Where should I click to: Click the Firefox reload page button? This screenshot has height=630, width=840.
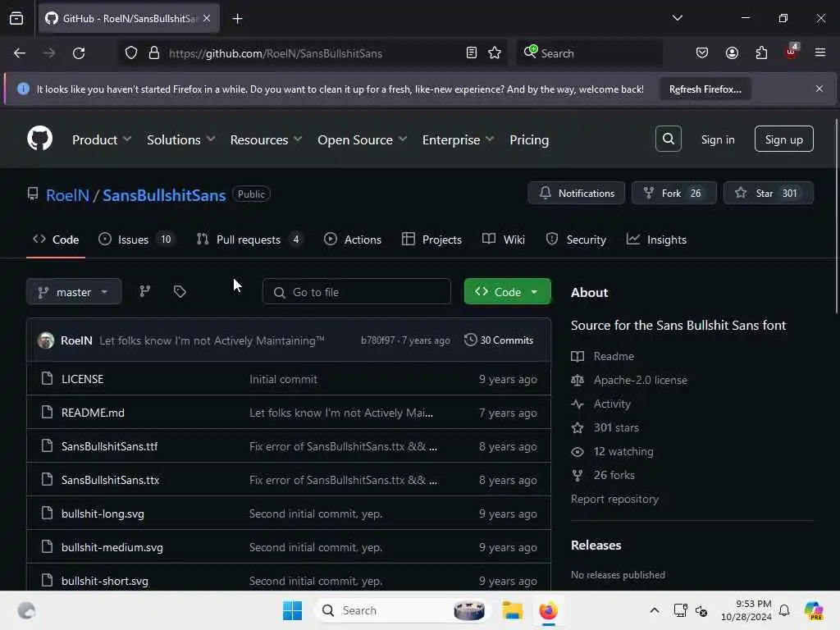click(x=79, y=53)
